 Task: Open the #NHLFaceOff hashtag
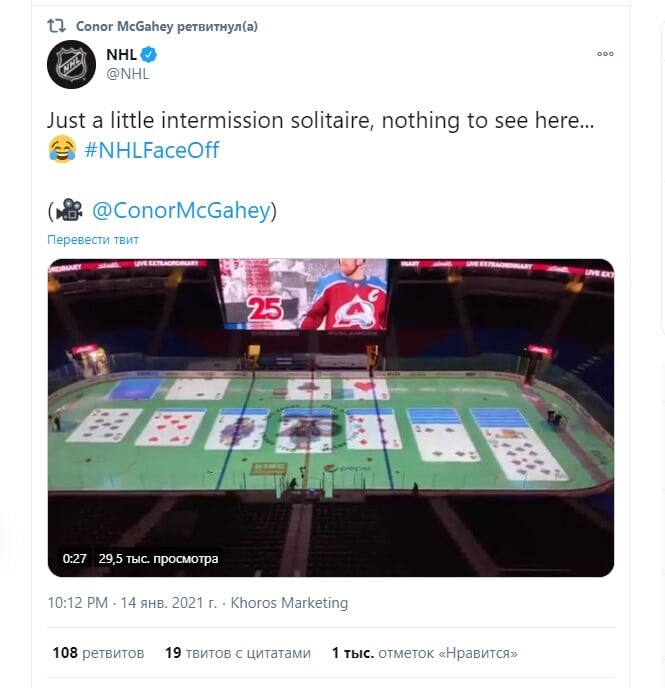coord(152,150)
